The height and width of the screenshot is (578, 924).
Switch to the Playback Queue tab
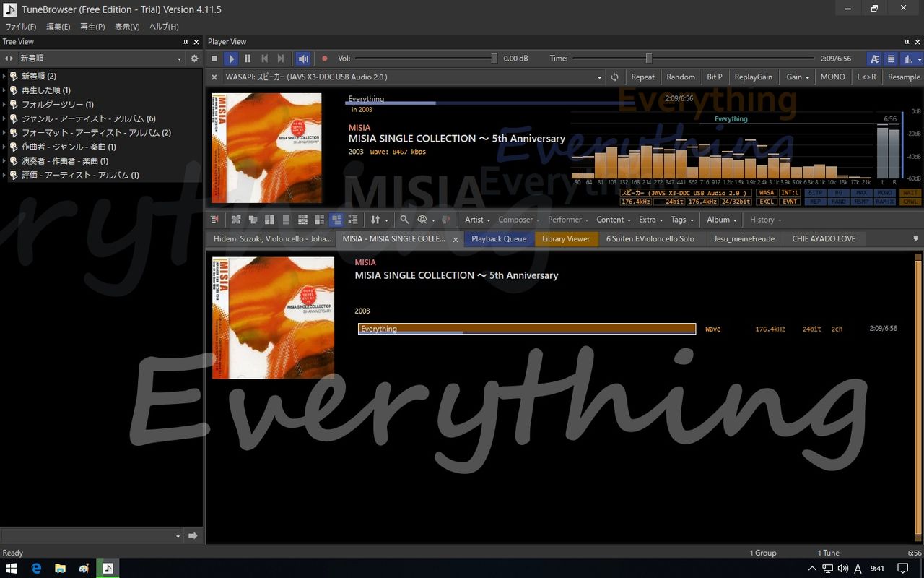(499, 239)
